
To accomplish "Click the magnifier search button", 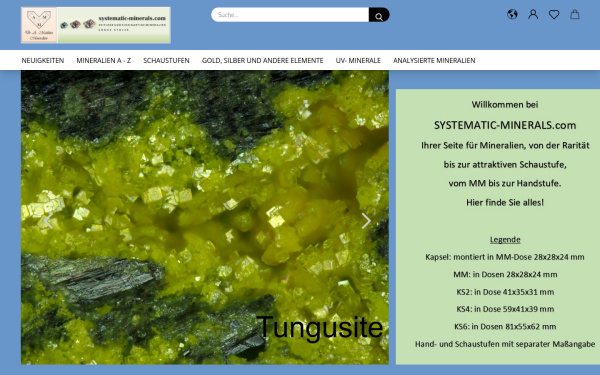I will click(379, 15).
